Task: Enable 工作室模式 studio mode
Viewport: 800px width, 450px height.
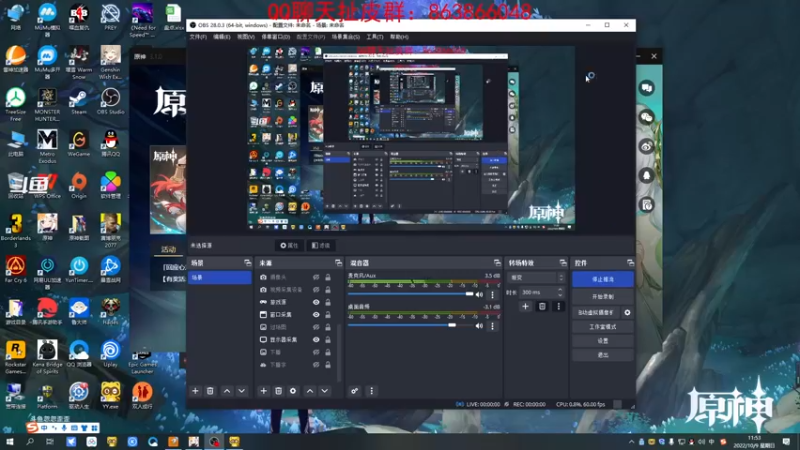Action: [603, 327]
